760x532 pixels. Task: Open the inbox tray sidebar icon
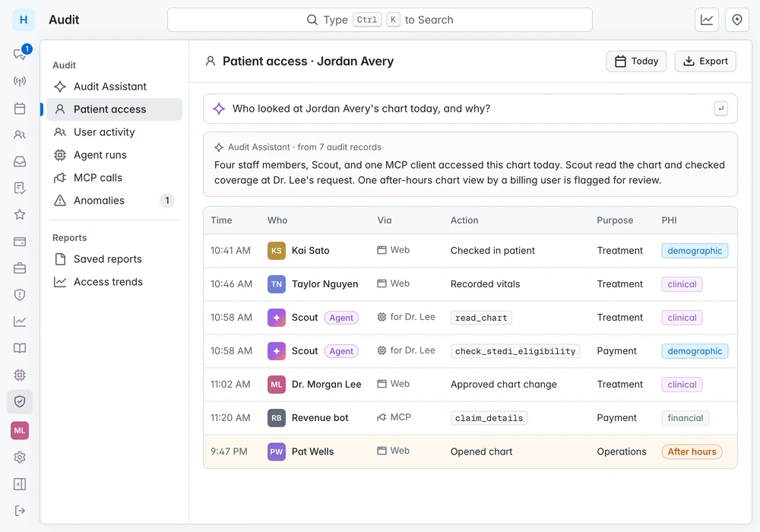pos(20,161)
